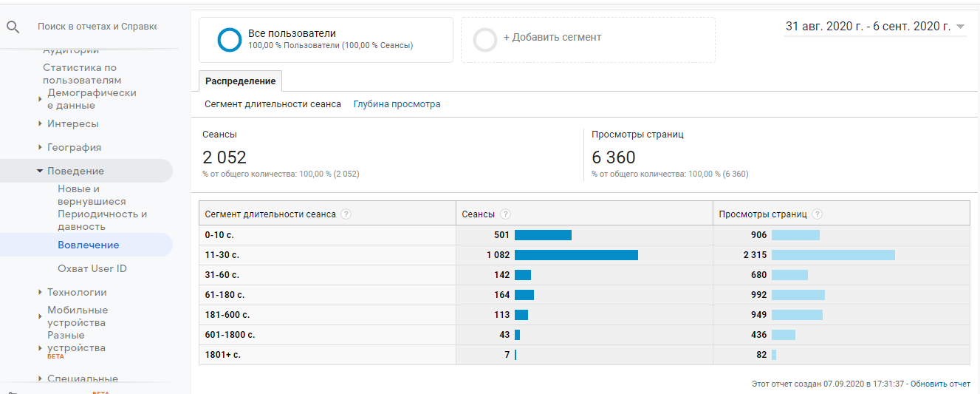980x394 pixels.
Task: Open help icon next to Просмотры страниц column
Action: tap(818, 214)
